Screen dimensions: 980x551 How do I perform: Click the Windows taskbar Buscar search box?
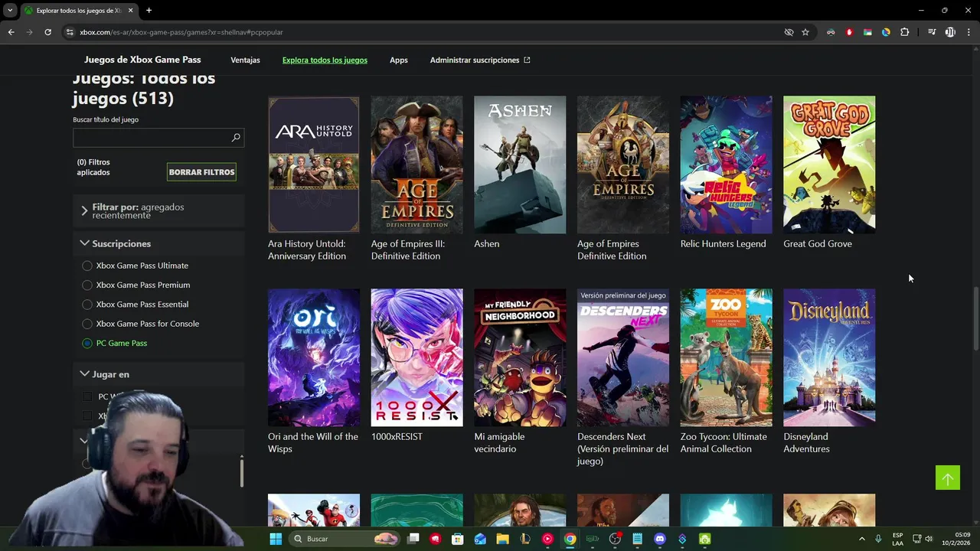(345, 539)
